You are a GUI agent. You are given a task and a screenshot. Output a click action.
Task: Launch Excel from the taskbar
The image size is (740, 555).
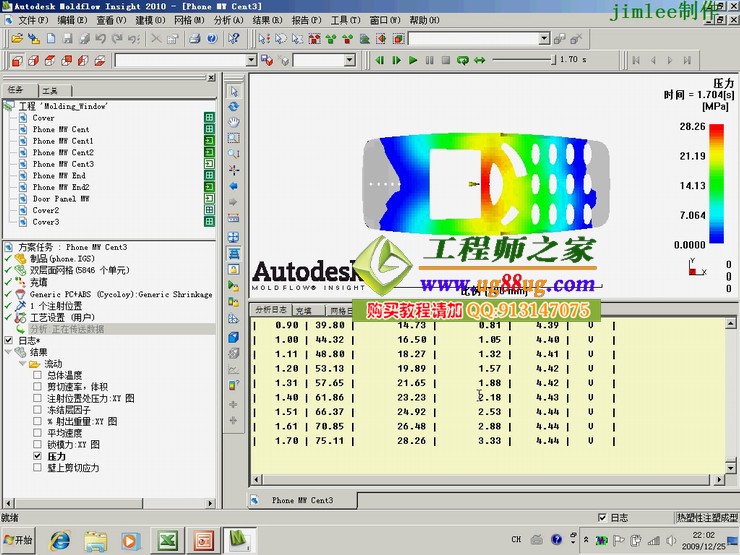[x=167, y=540]
